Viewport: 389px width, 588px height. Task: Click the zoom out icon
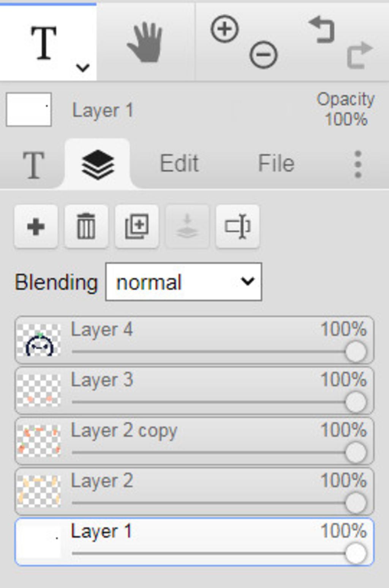pyautogui.click(x=263, y=55)
